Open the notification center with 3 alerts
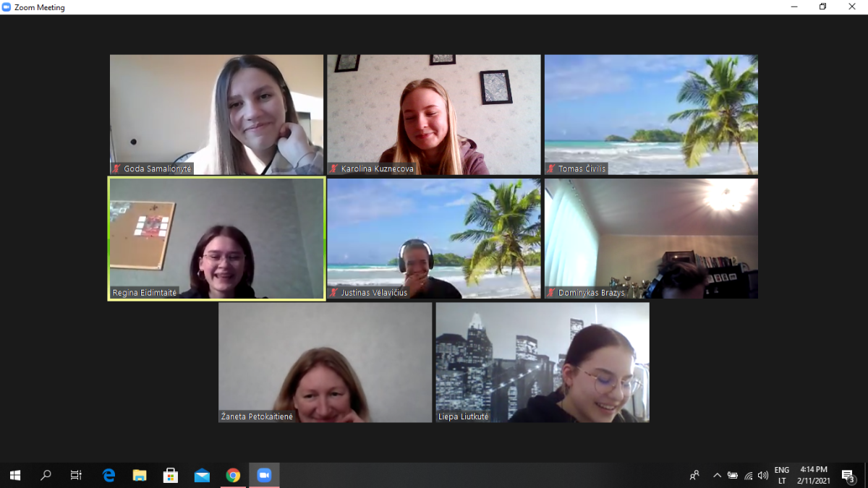Screen dimensions: 868x488 (x=848, y=475)
